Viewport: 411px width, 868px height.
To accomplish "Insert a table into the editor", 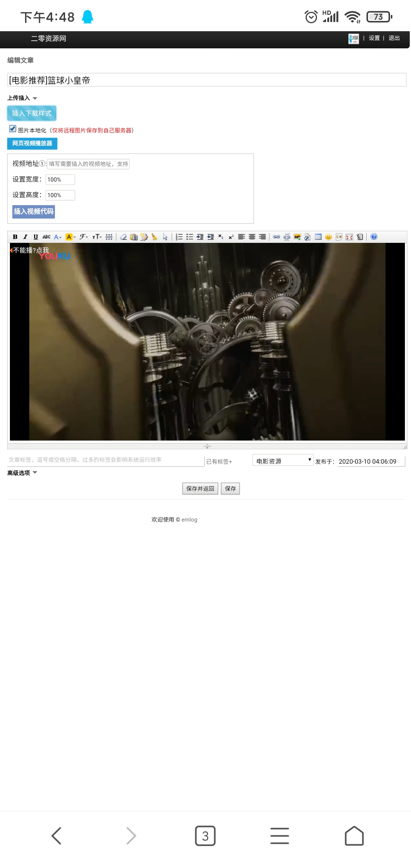I will coord(318,237).
